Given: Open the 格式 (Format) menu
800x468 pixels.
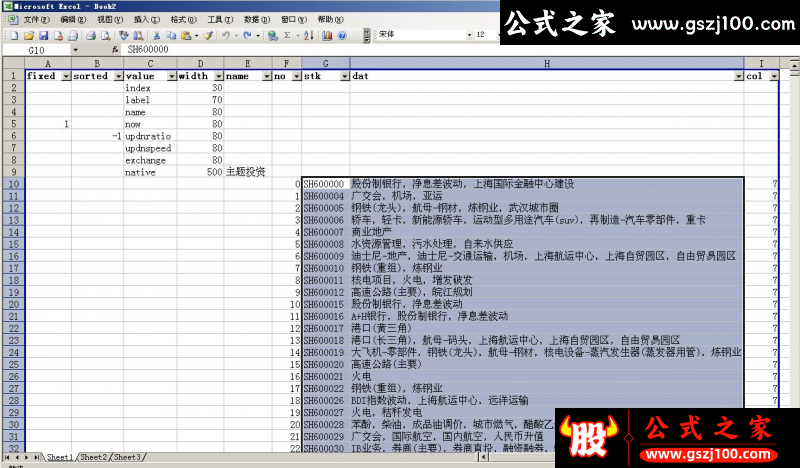Looking at the screenshot, I should (x=184, y=19).
